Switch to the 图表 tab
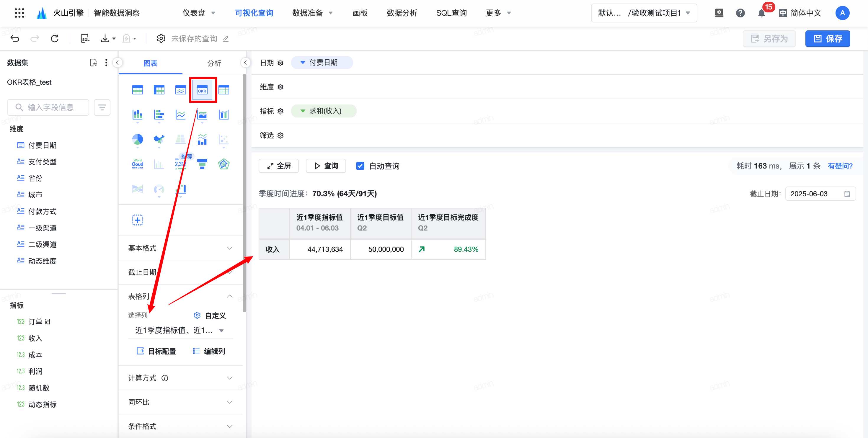 [x=150, y=63]
